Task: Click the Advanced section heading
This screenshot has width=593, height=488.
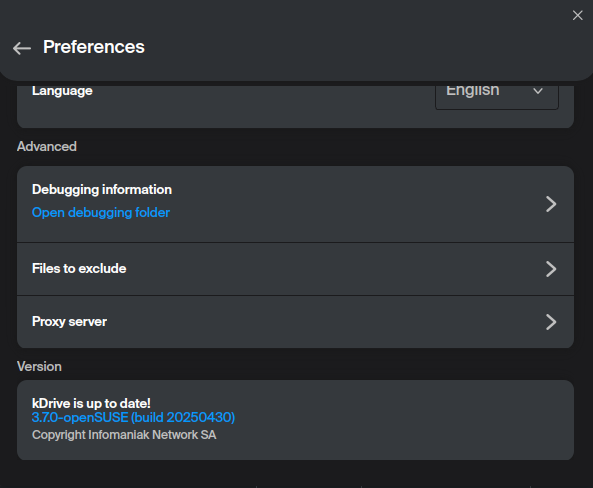Action: tap(47, 146)
